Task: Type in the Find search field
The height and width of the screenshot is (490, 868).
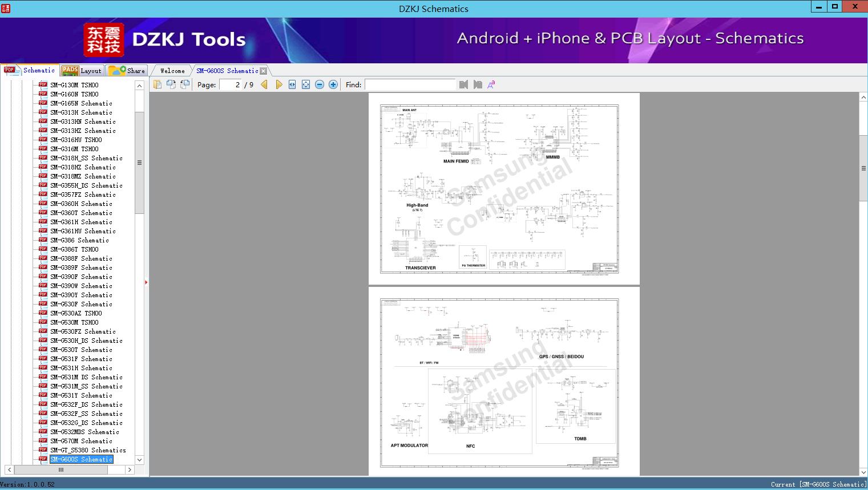Action: pyautogui.click(x=410, y=84)
